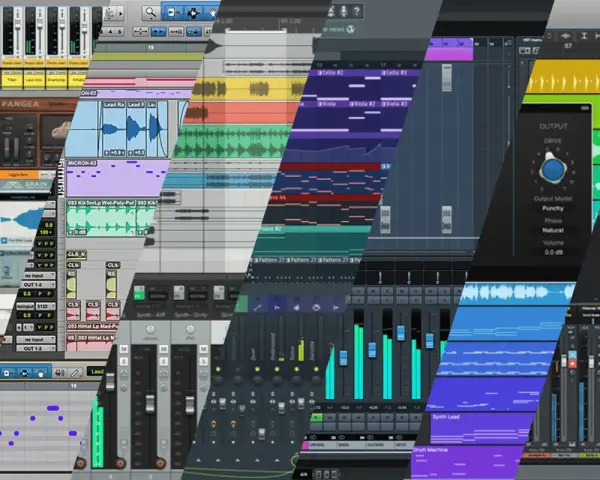Click the green 'Lead' display field
Image resolution: width=600 pixels, height=480 pixels.
(96, 371)
